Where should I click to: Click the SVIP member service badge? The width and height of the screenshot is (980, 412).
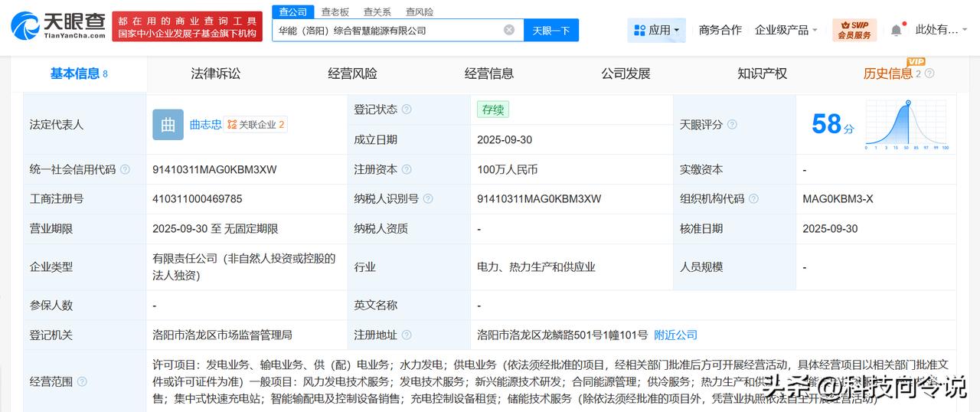[x=854, y=30]
